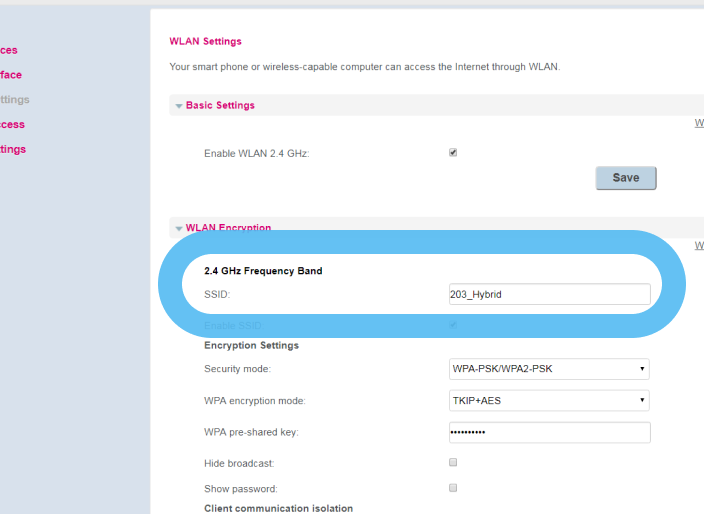
Task: Open the sidebar item ending in "face"
Action: pos(10,75)
